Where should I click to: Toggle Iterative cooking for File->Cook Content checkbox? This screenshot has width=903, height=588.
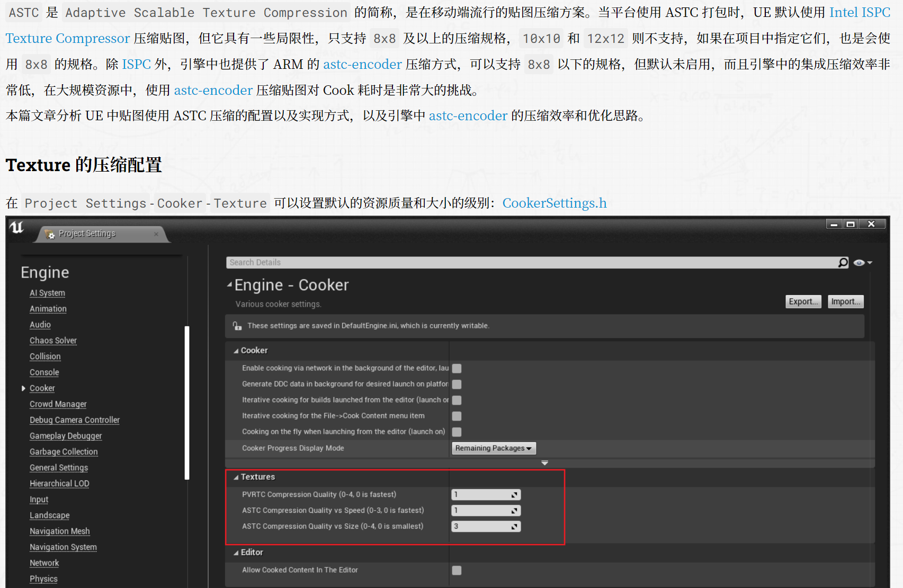point(457,416)
